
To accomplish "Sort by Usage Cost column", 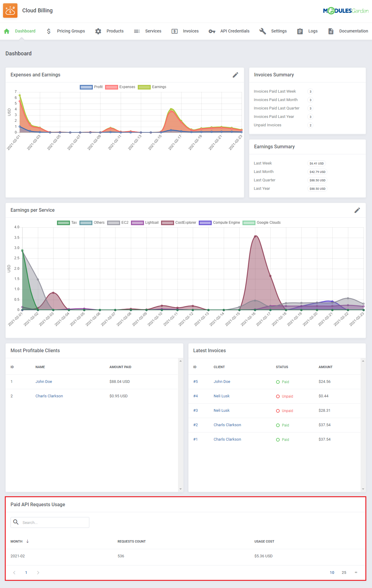I will 264,542.
